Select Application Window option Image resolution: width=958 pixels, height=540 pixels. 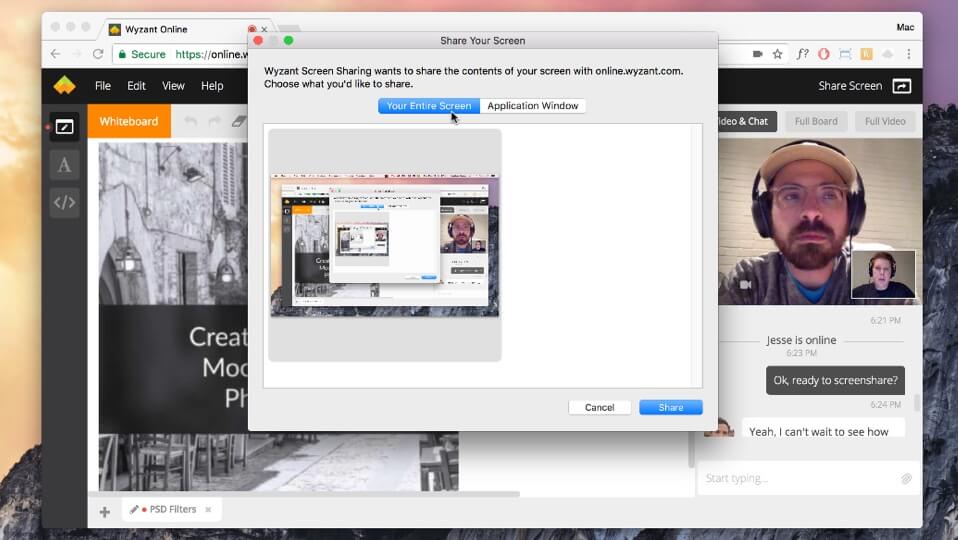[x=532, y=106]
